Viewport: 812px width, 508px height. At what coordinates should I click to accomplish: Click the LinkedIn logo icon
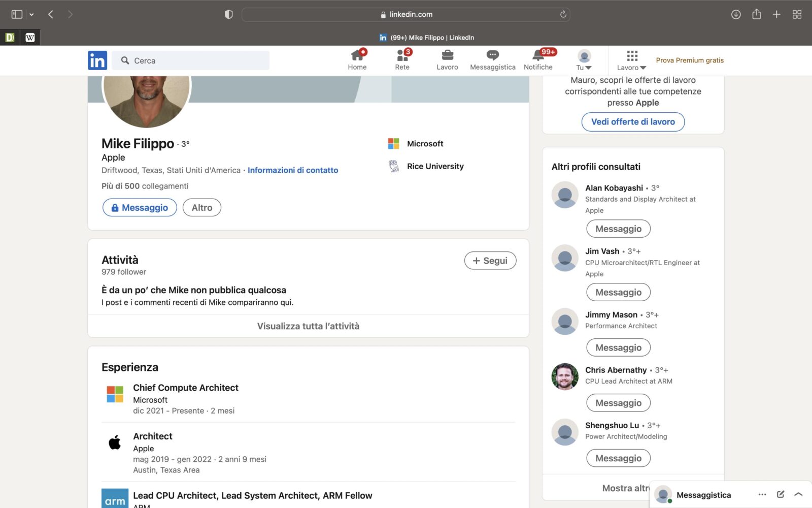point(97,60)
